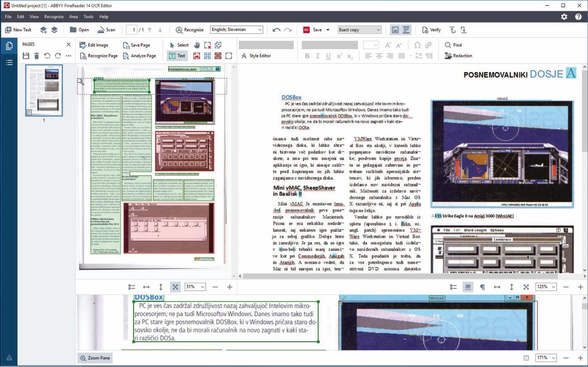Open more options in Pages panel
The width and height of the screenshot is (588, 367).
click(x=69, y=56)
